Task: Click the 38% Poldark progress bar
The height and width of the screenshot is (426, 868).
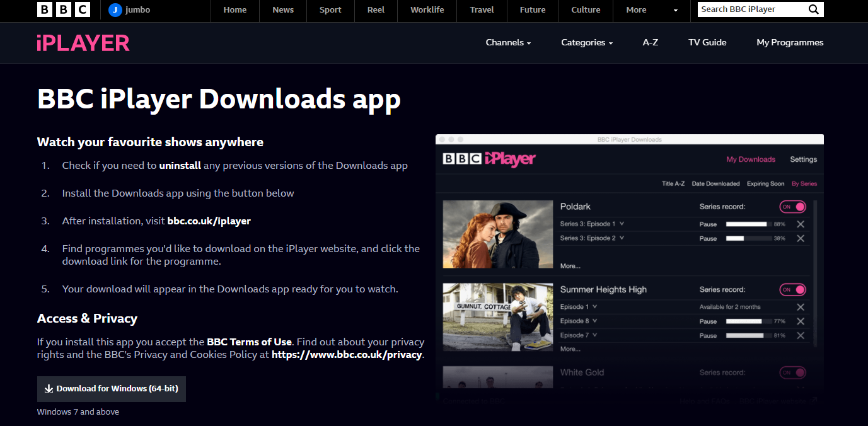Action: 749,239
